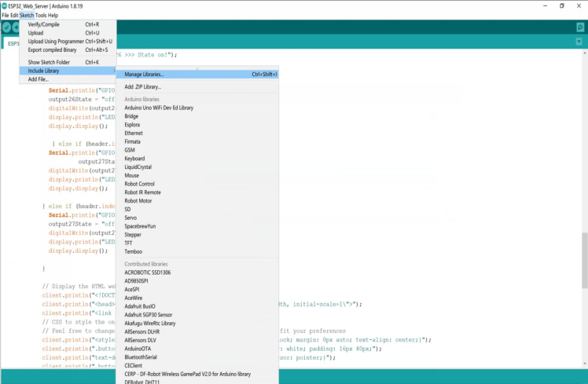Click the Upload arrow toolbar icon
The width and height of the screenshot is (588, 384).
[17, 27]
